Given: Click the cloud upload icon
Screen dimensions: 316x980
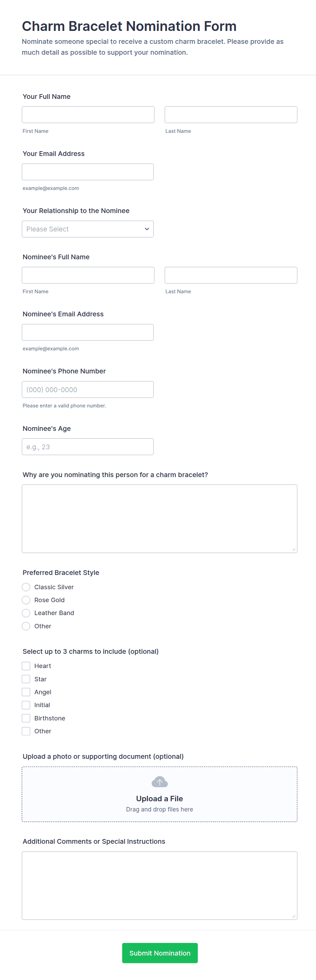Looking at the screenshot, I should point(159,782).
